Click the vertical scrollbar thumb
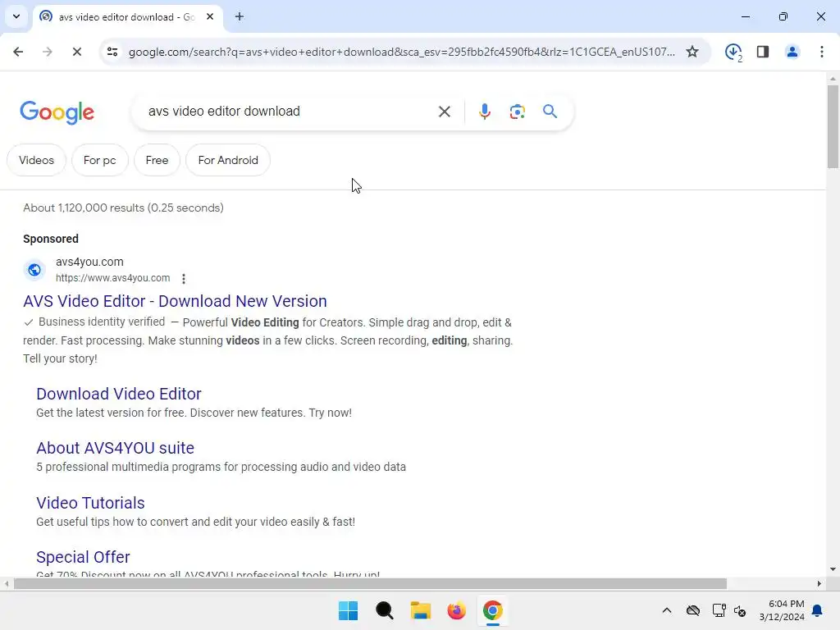Viewport: 840px width, 630px height. coord(833,126)
